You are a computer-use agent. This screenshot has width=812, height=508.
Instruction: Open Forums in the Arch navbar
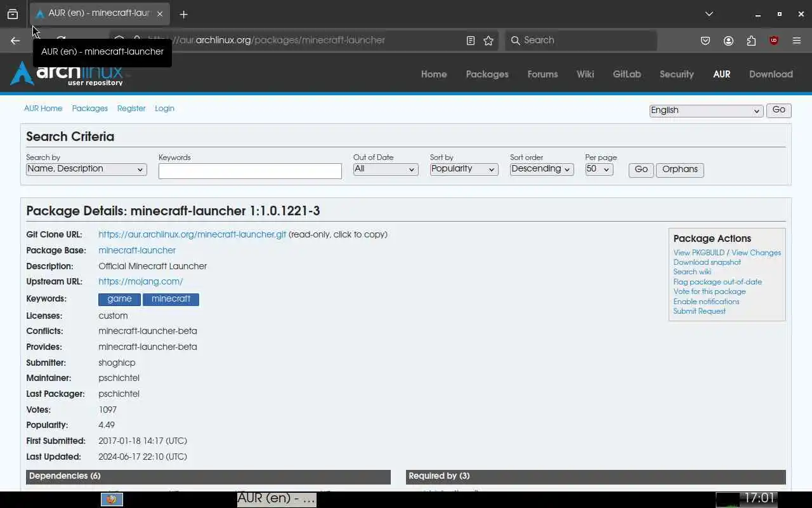coord(542,74)
